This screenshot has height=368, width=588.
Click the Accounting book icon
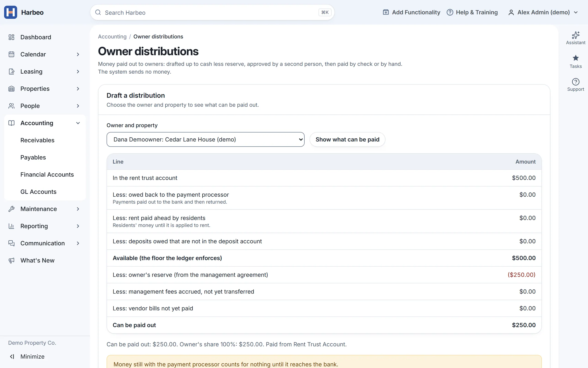click(x=11, y=123)
